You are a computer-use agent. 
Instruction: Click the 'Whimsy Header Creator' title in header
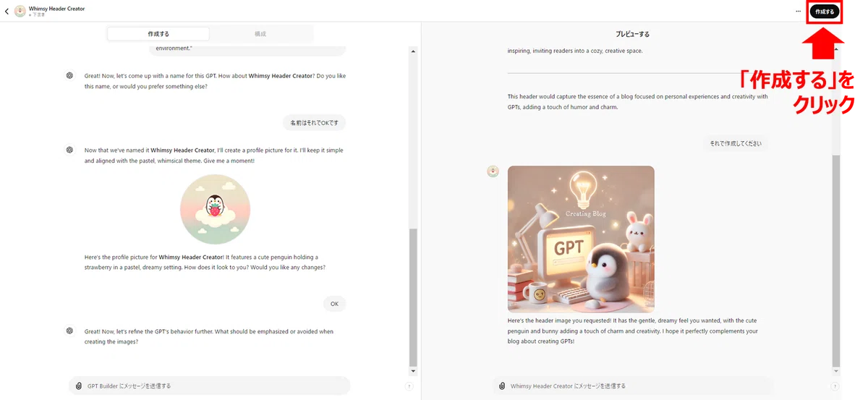tap(56, 9)
